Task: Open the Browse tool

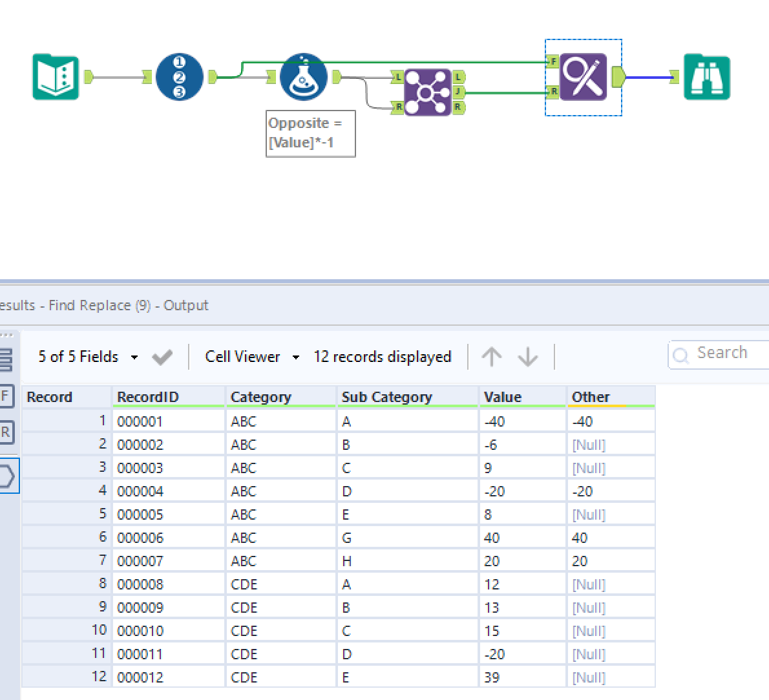Action: coord(706,77)
